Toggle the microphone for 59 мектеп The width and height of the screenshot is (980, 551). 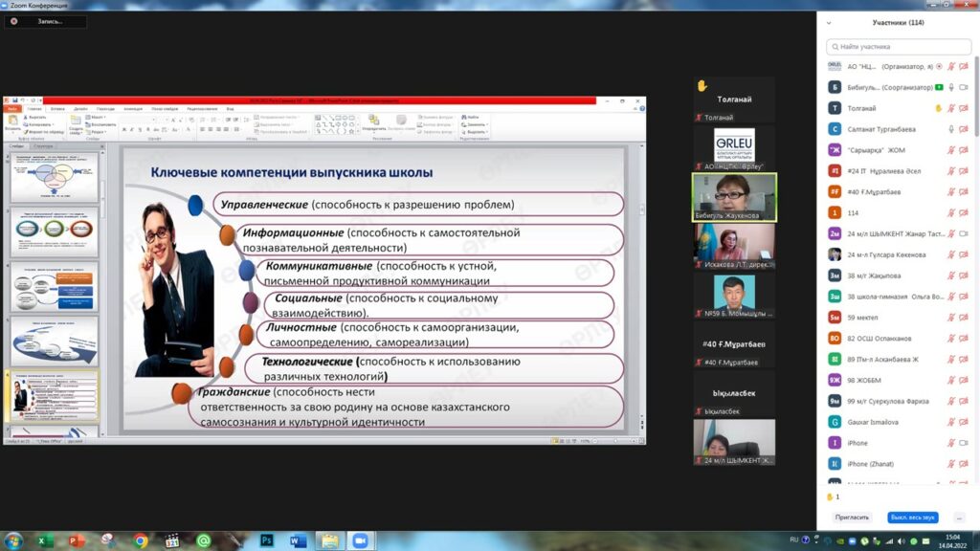951,317
